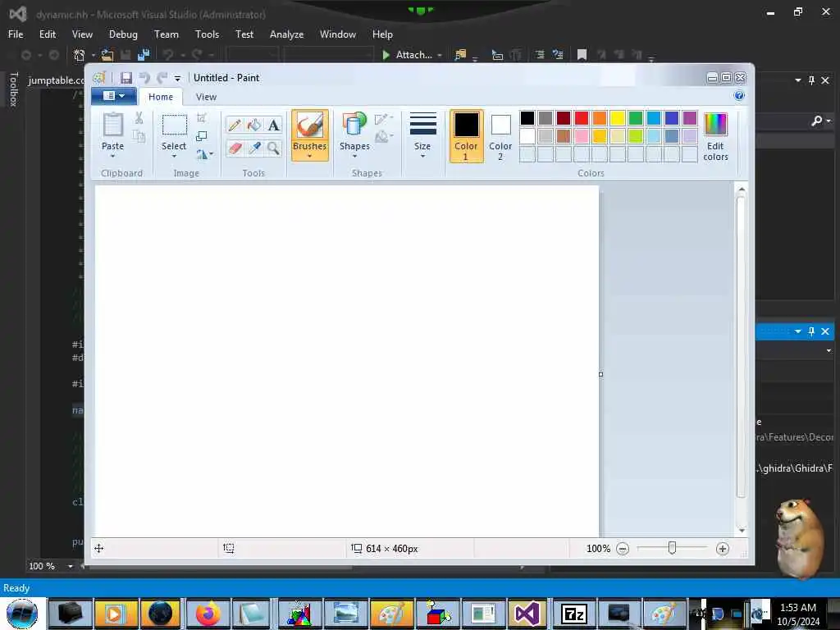Select the Text tool in Paint
The width and height of the screenshot is (840, 630).
tap(274, 126)
